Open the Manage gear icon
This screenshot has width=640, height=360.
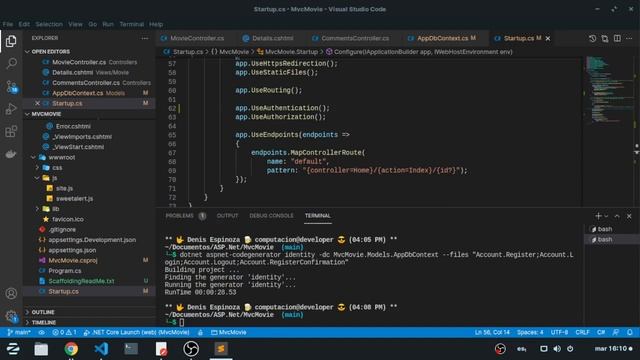coord(11,316)
